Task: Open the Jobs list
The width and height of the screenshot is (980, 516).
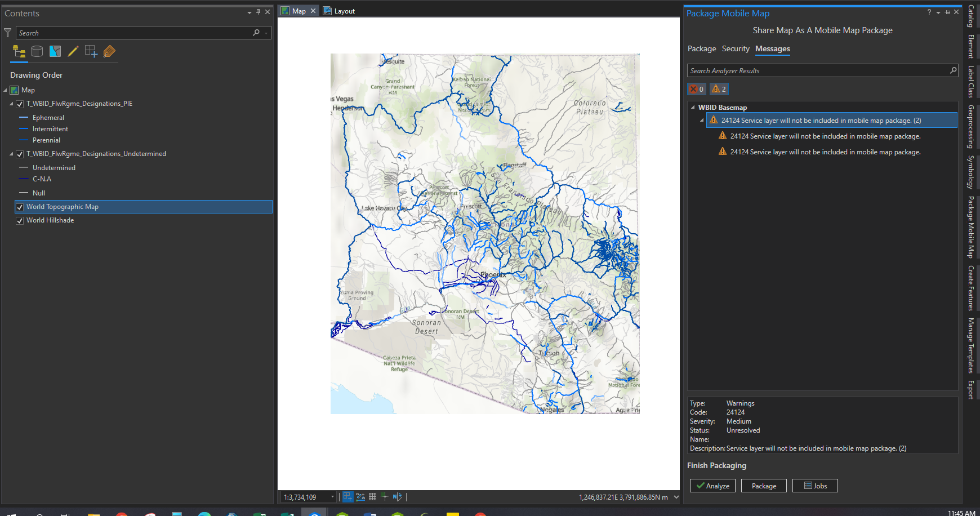Action: point(814,485)
